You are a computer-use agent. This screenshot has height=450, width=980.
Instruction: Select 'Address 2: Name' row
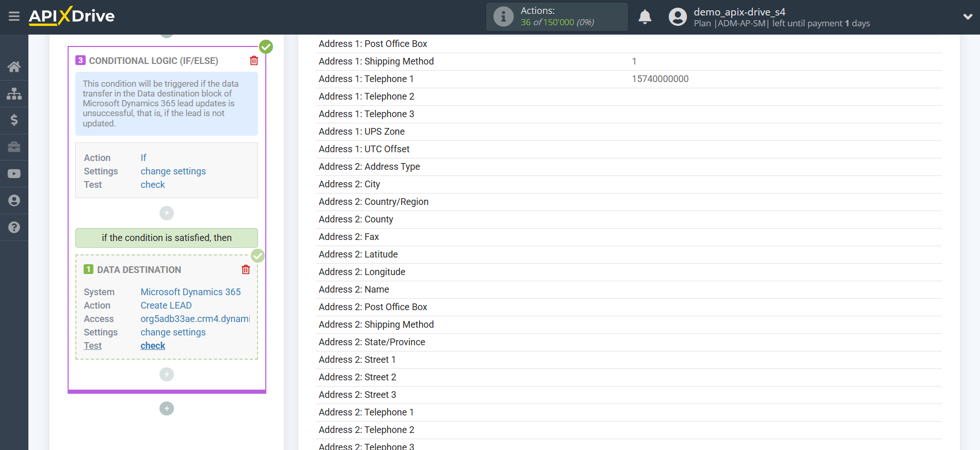tap(629, 290)
